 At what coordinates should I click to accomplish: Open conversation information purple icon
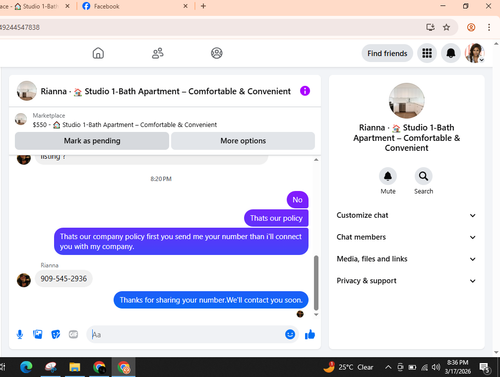(305, 91)
